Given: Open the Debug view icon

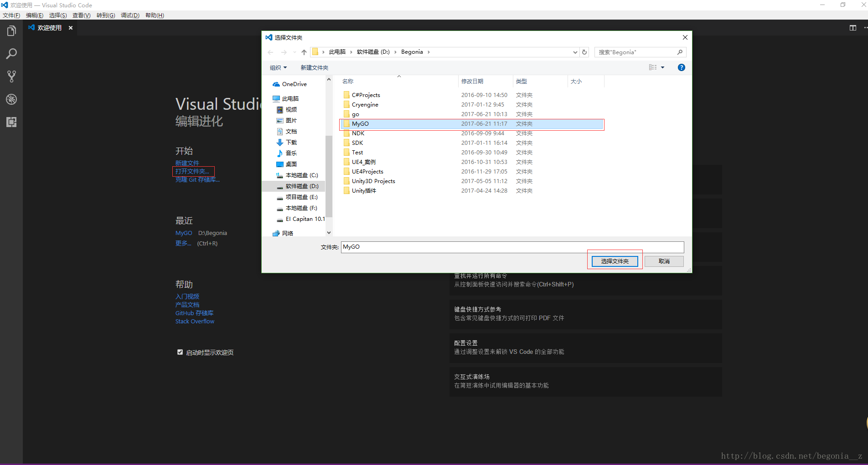Looking at the screenshot, I should tap(11, 99).
